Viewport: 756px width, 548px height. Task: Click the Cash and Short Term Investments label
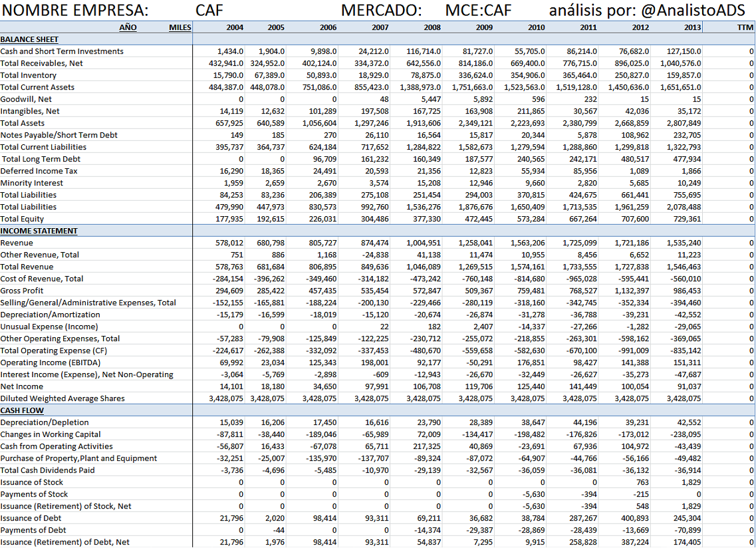pyautogui.click(x=62, y=51)
